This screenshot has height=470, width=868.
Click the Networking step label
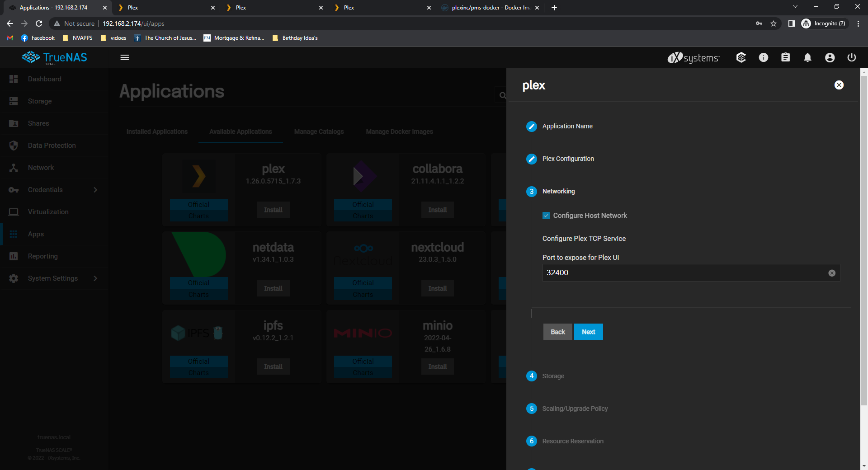559,192
